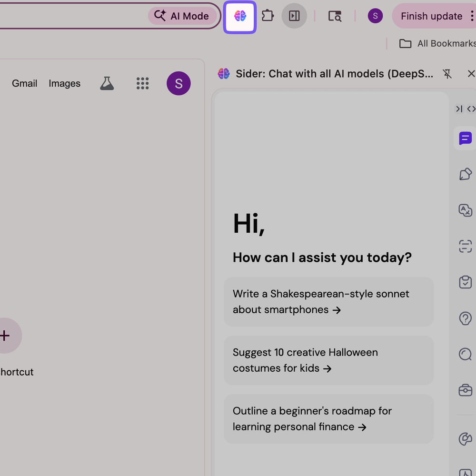Open the Extensions puzzle icon
Screen dimensions: 476x476
click(x=268, y=16)
